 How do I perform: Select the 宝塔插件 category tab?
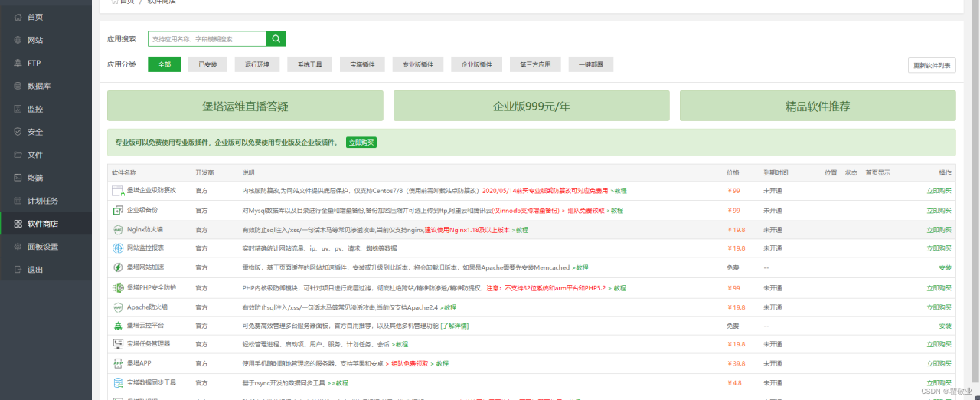(362, 64)
